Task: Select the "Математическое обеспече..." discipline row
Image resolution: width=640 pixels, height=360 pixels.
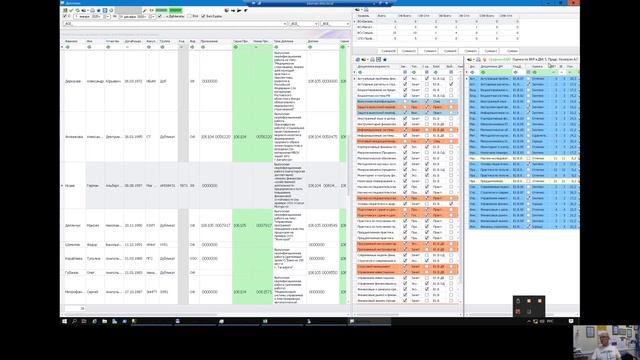Action: point(407,158)
